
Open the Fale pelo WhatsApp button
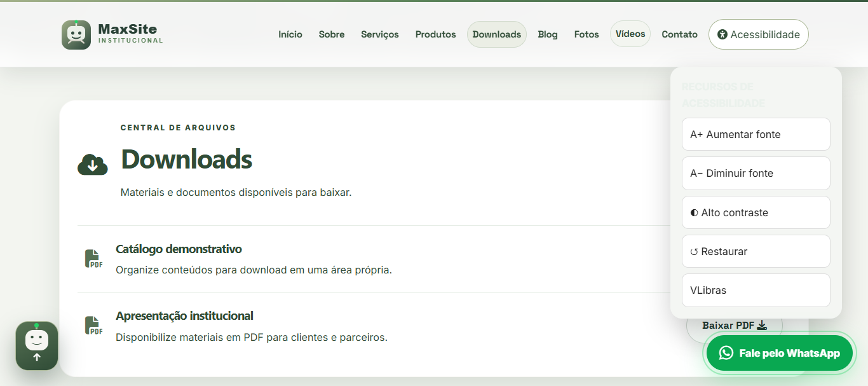[780, 353]
